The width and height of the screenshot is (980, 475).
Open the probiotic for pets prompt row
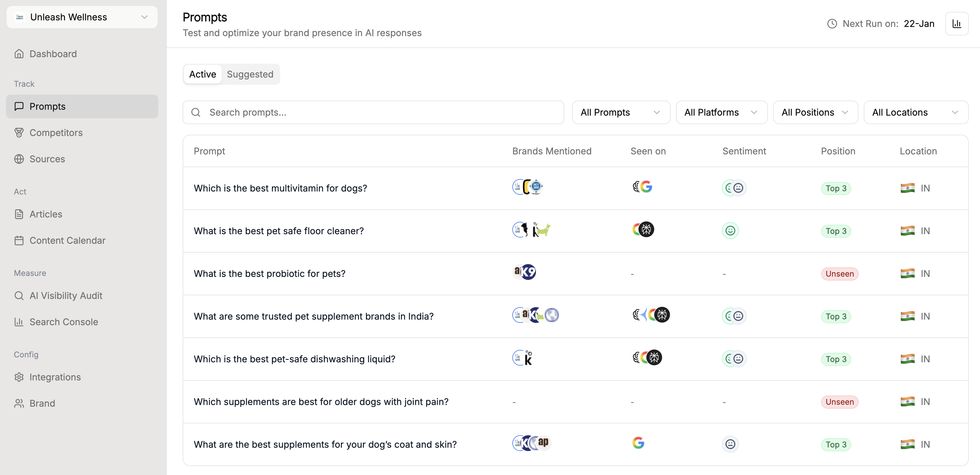coord(269,274)
